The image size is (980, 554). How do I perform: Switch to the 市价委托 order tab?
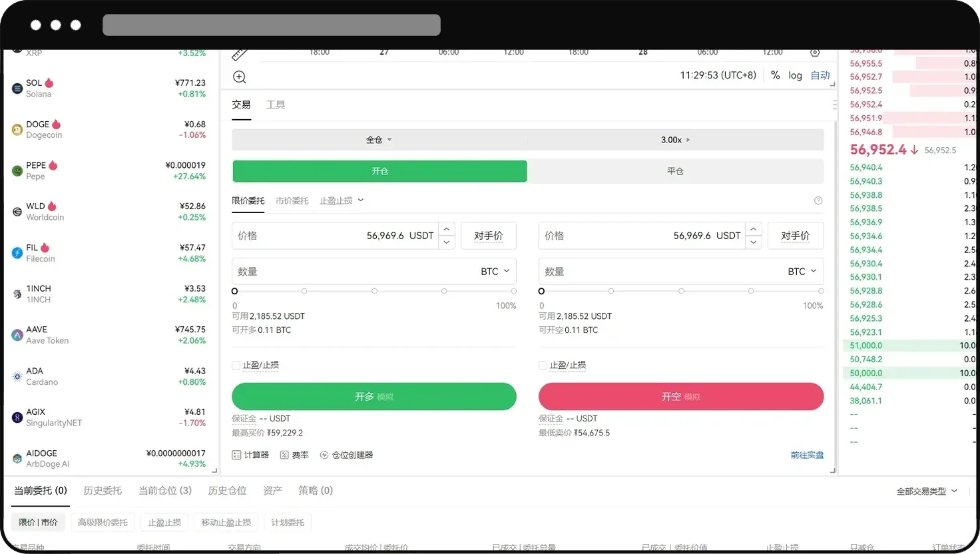292,200
